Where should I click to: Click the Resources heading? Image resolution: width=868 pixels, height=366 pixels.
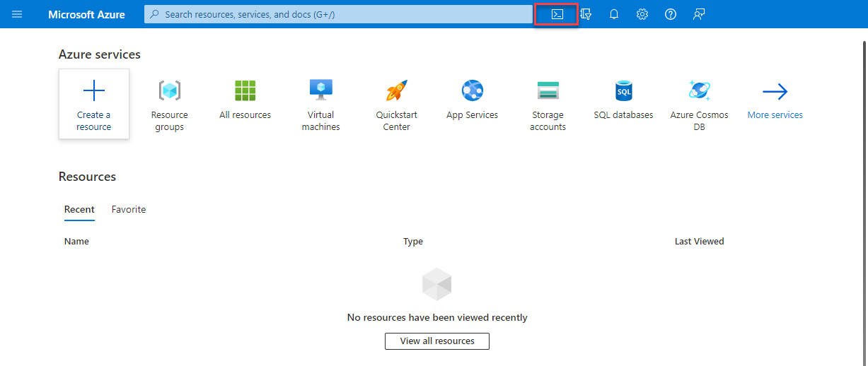[87, 177]
